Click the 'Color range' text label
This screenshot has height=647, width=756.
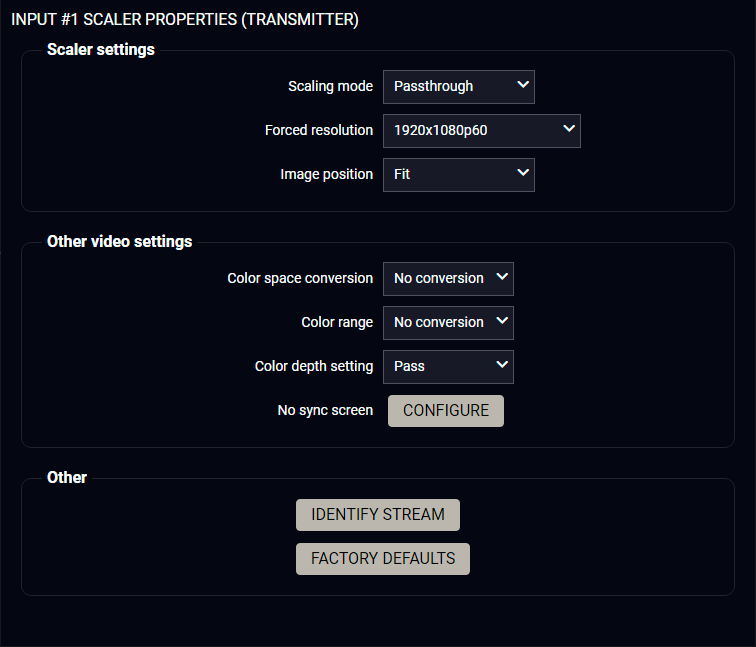pyautogui.click(x=337, y=322)
